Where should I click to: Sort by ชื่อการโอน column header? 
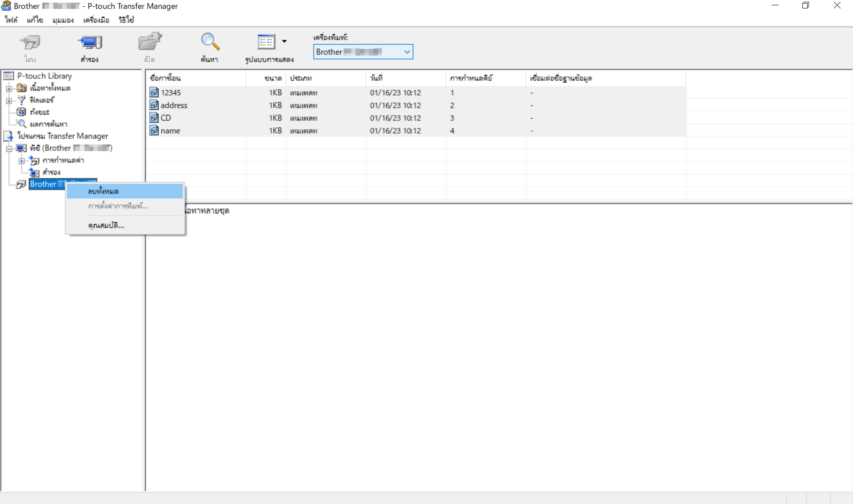coord(196,78)
